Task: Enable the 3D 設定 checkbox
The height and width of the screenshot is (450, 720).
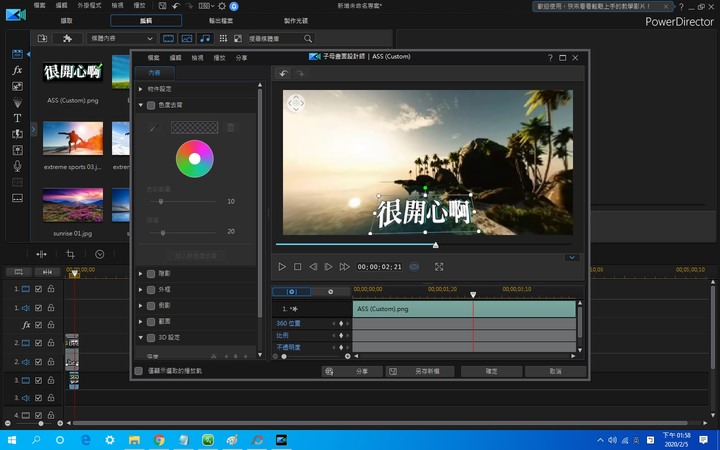Action: (x=151, y=338)
